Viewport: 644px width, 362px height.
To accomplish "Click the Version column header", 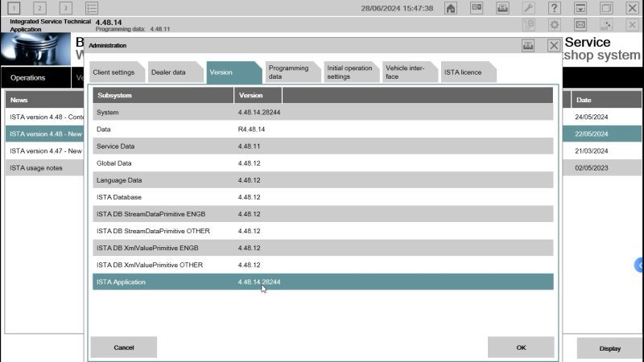I will click(258, 95).
